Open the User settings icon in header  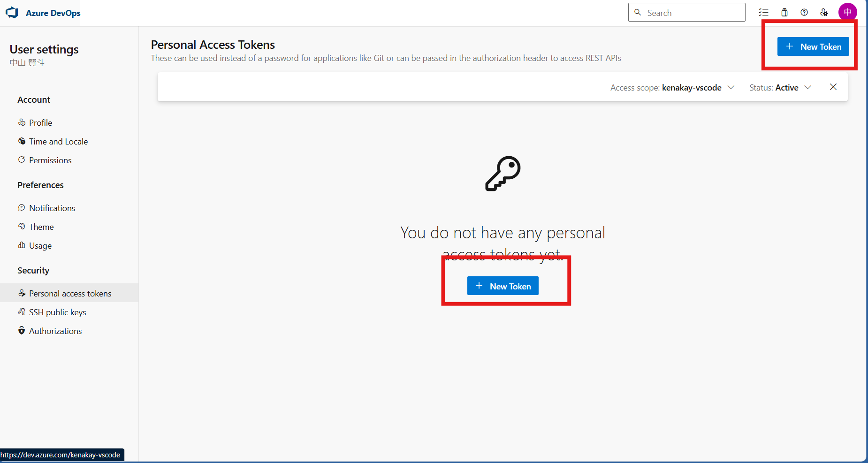824,13
